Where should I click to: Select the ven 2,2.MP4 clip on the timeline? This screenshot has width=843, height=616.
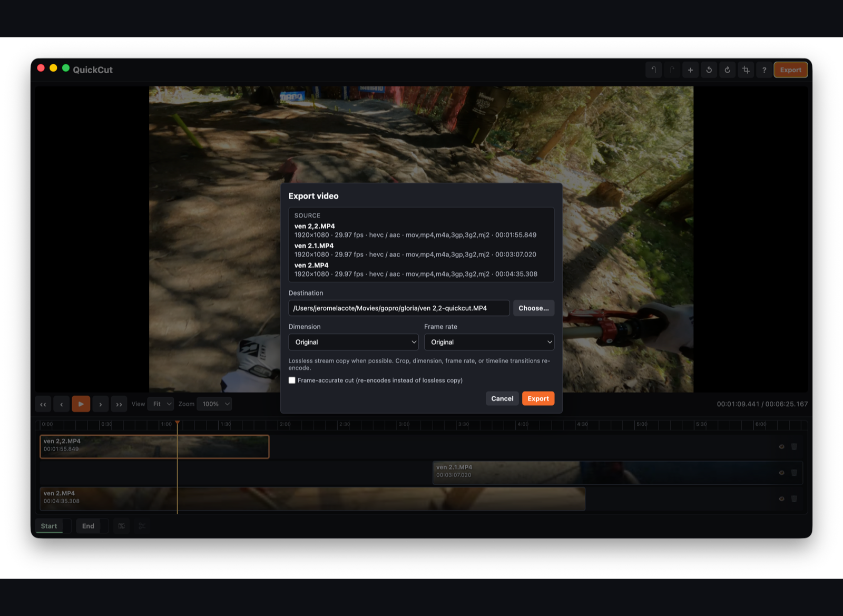coord(154,446)
